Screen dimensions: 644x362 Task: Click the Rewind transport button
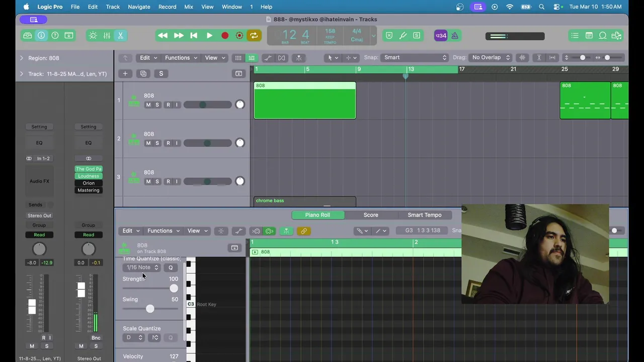[163, 36]
